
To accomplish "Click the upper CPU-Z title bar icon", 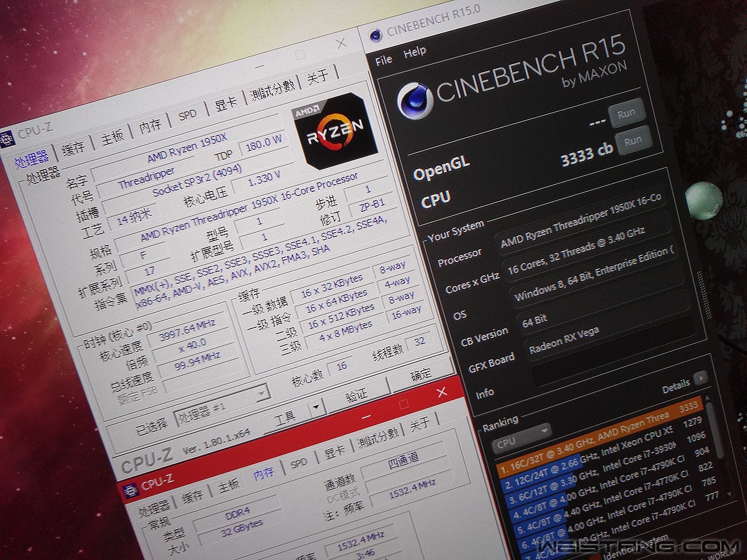I will [6, 139].
